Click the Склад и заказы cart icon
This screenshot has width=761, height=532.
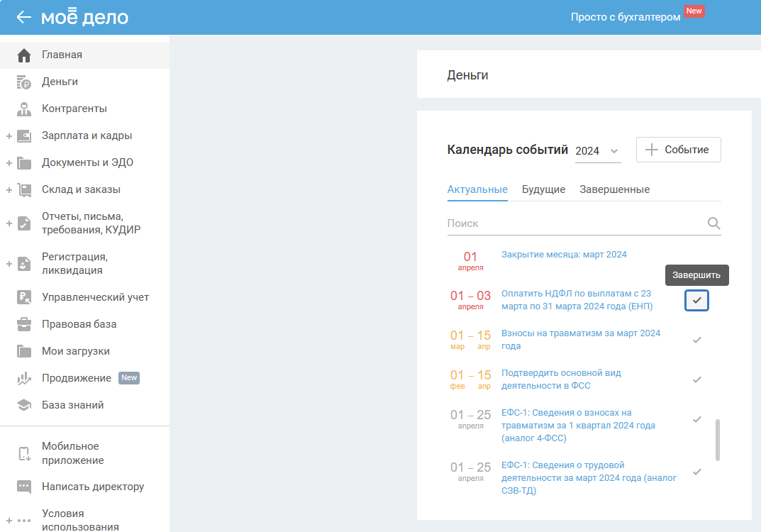pyautogui.click(x=24, y=190)
